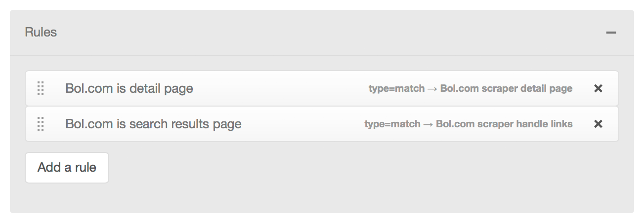Click empty middle area of search results row
644x223 pixels.
pos(301,124)
